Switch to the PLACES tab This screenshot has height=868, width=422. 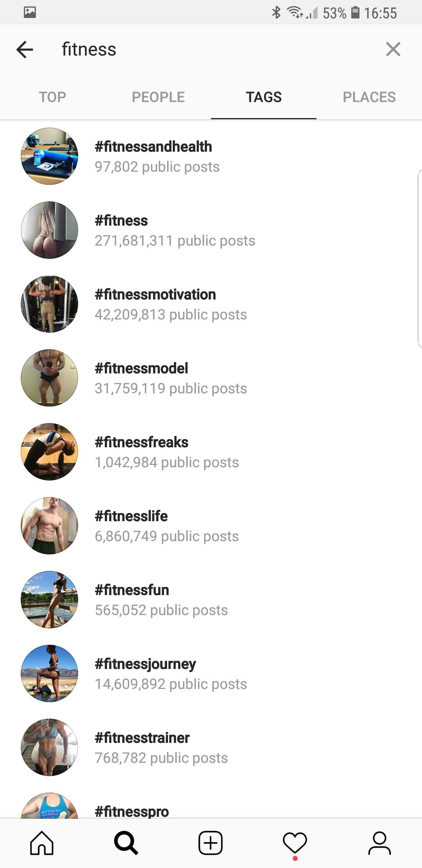coord(369,97)
